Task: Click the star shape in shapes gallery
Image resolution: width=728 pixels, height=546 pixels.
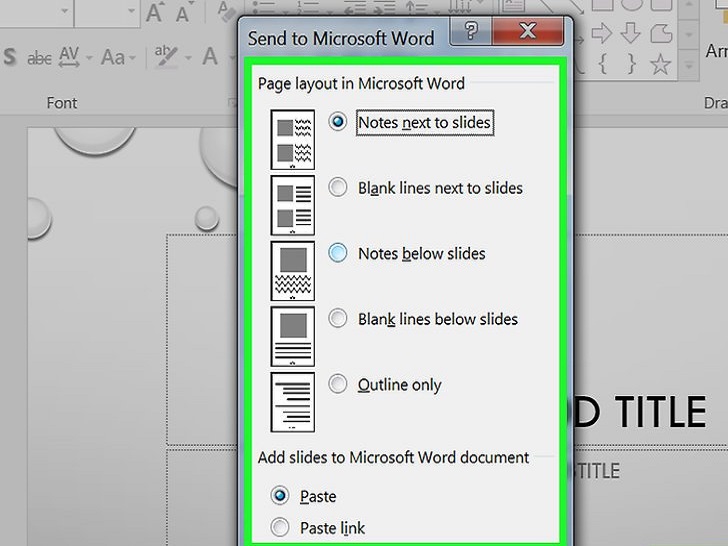Action: click(659, 65)
